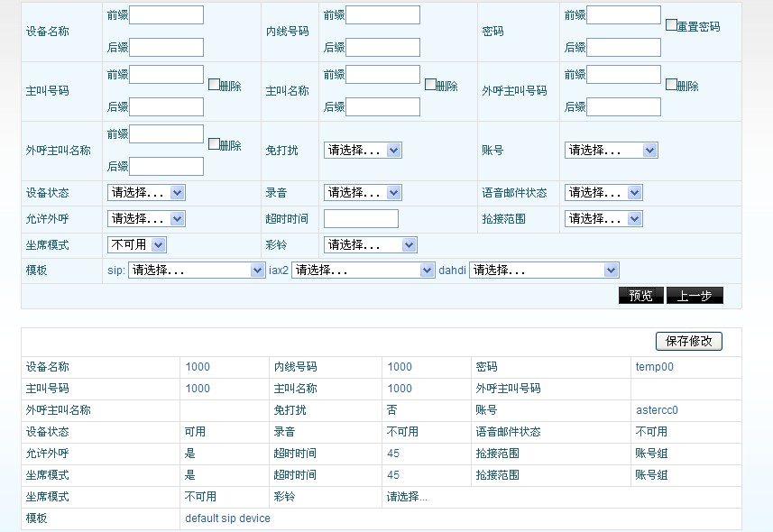Open the 彩铃 dropdown
This screenshot has height=532, width=773.
pos(371,245)
